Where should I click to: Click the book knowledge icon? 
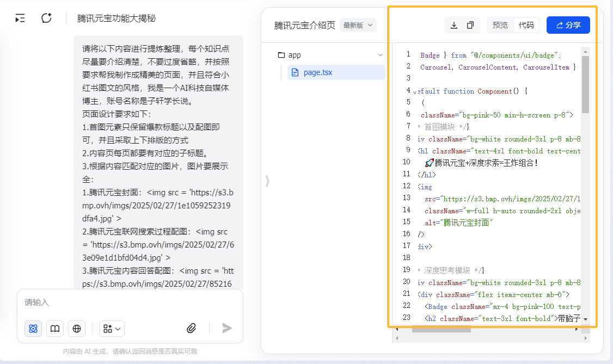[55, 329]
